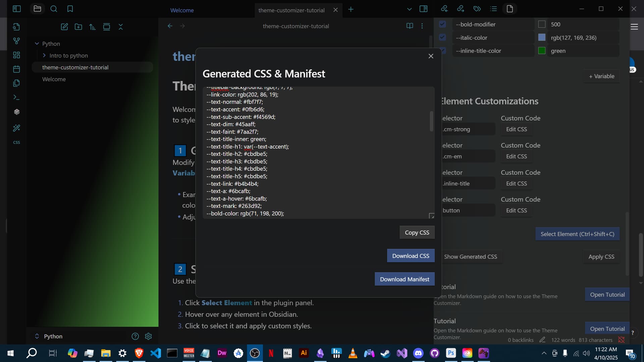
Task: Open backlinks panel icon
Action: coord(444,9)
